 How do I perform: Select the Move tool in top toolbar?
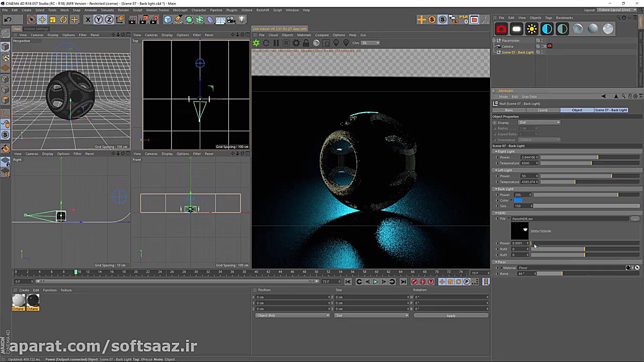tap(42, 20)
